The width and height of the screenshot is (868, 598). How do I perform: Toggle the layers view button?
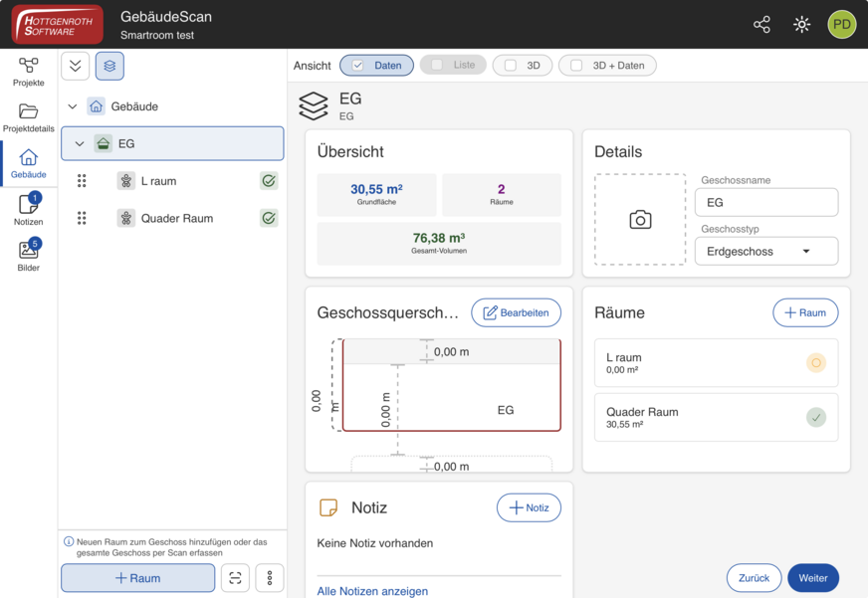[x=109, y=66]
